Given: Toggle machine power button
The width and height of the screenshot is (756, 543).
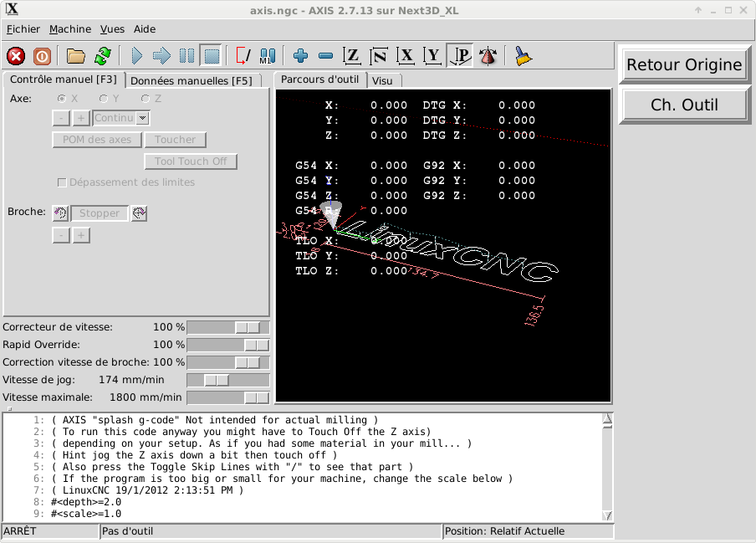Looking at the screenshot, I should coord(42,56).
